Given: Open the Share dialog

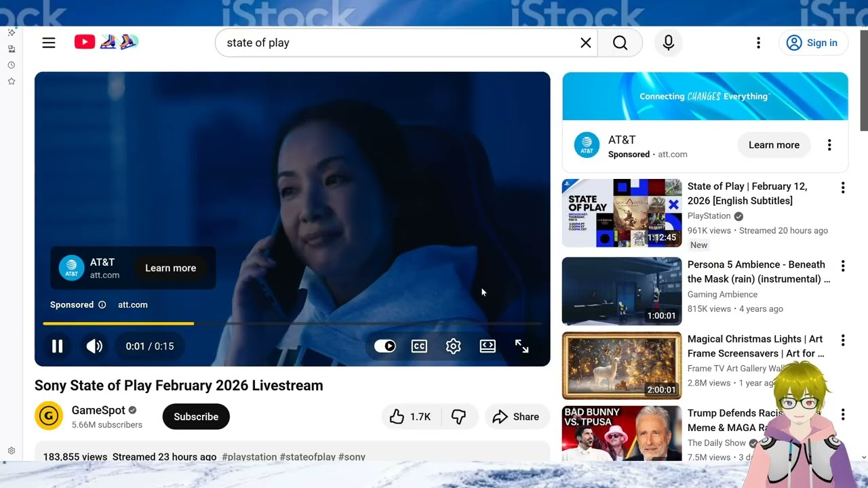Looking at the screenshot, I should tap(516, 417).
